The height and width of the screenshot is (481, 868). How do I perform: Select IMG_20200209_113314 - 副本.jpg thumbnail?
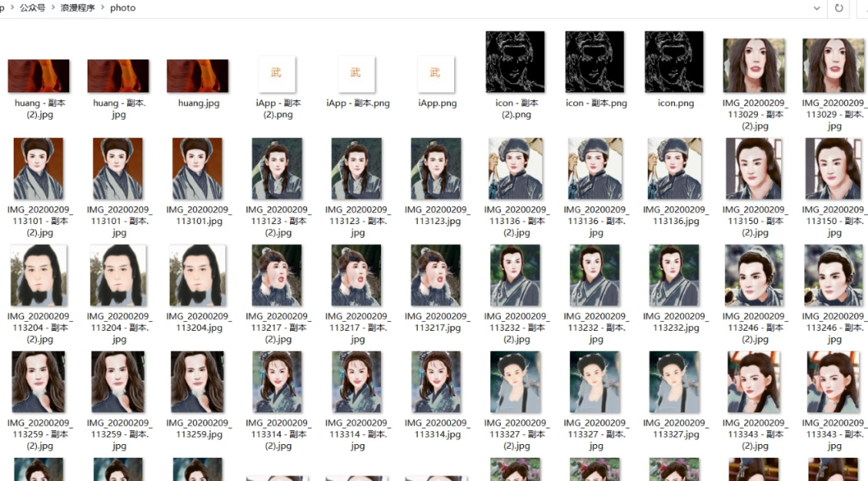tap(357, 381)
